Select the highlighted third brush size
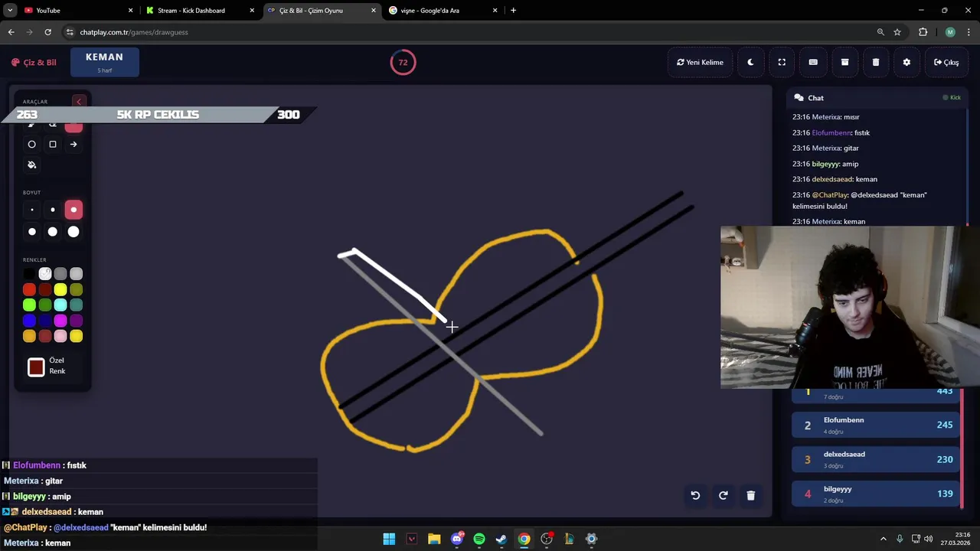Screen dimensions: 980x551 (73, 210)
